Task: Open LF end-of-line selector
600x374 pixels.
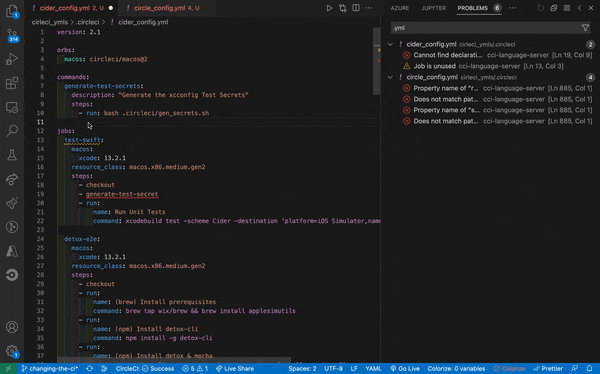Action: 354,369
